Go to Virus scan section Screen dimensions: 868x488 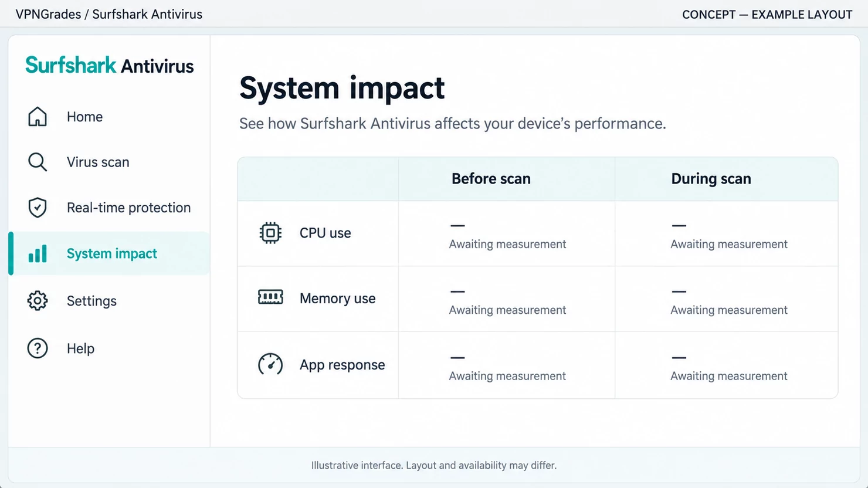pyautogui.click(x=110, y=162)
